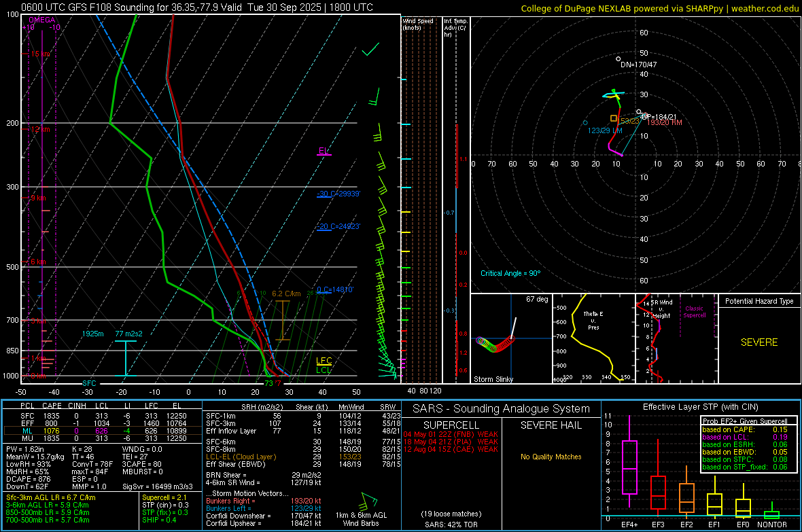This screenshot has width=802, height=532.
Task: Select the highlighted ML parcel row
Action: 103,431
